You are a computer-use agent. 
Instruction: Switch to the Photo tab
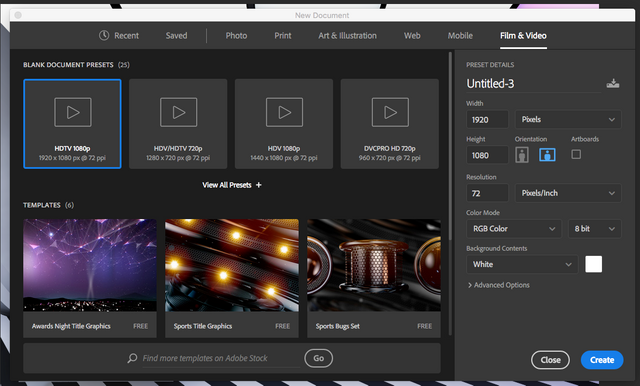(236, 35)
